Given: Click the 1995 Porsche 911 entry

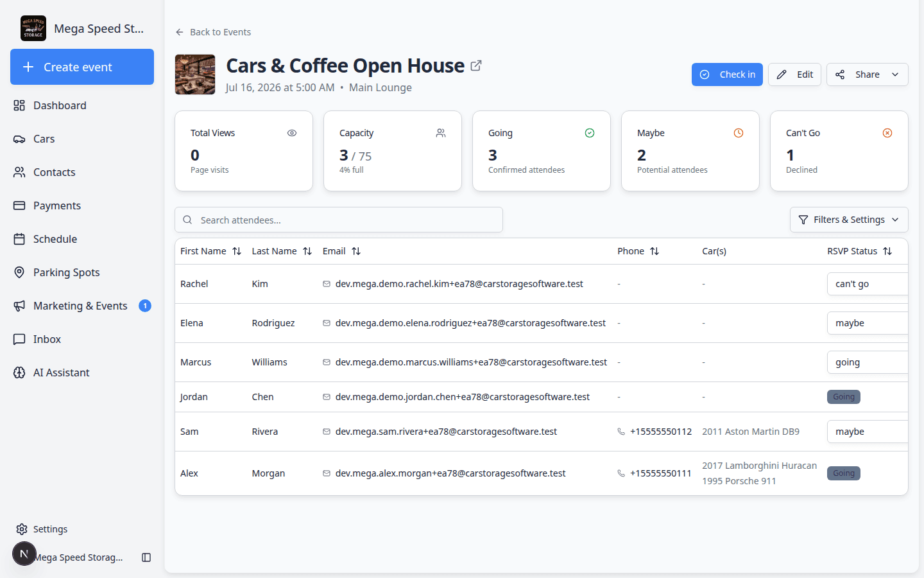Looking at the screenshot, I should pyautogui.click(x=739, y=481).
